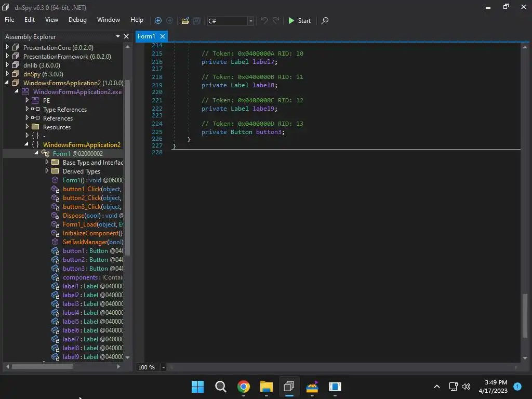Click the taskbar Search icon
The height and width of the screenshot is (399, 532).
220,387
